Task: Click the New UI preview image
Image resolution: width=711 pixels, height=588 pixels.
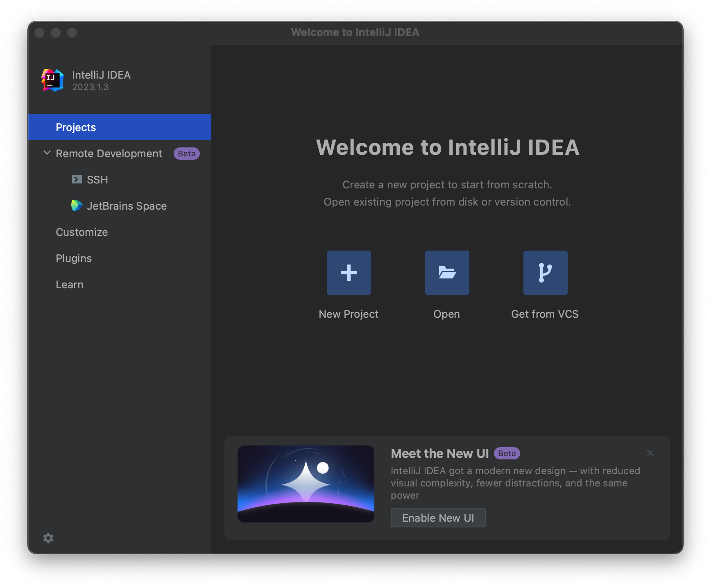Action: (x=306, y=484)
